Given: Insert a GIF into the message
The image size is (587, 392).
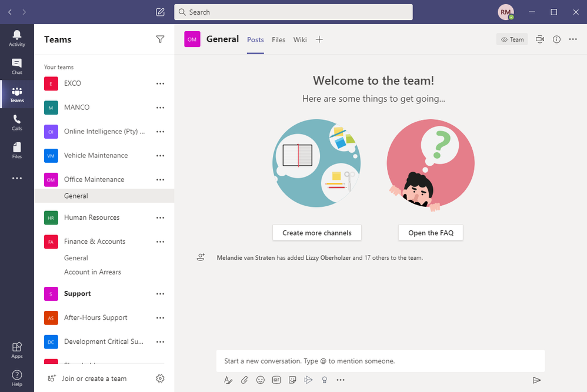Looking at the screenshot, I should 276,380.
